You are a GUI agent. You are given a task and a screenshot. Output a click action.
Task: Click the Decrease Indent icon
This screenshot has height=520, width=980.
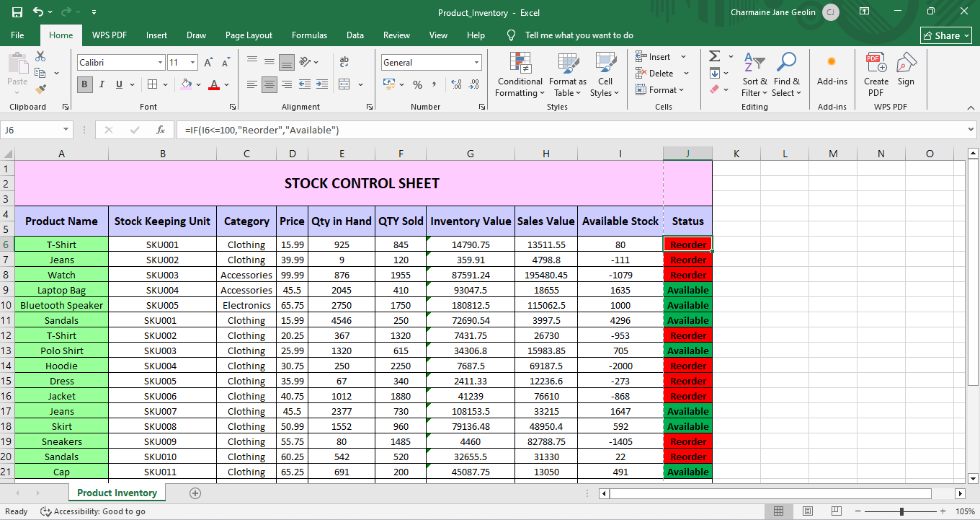[x=304, y=84]
